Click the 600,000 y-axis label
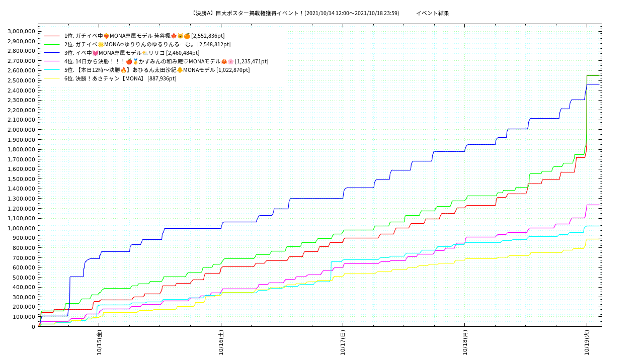Viewport: 644px width, 362px height. (25, 267)
